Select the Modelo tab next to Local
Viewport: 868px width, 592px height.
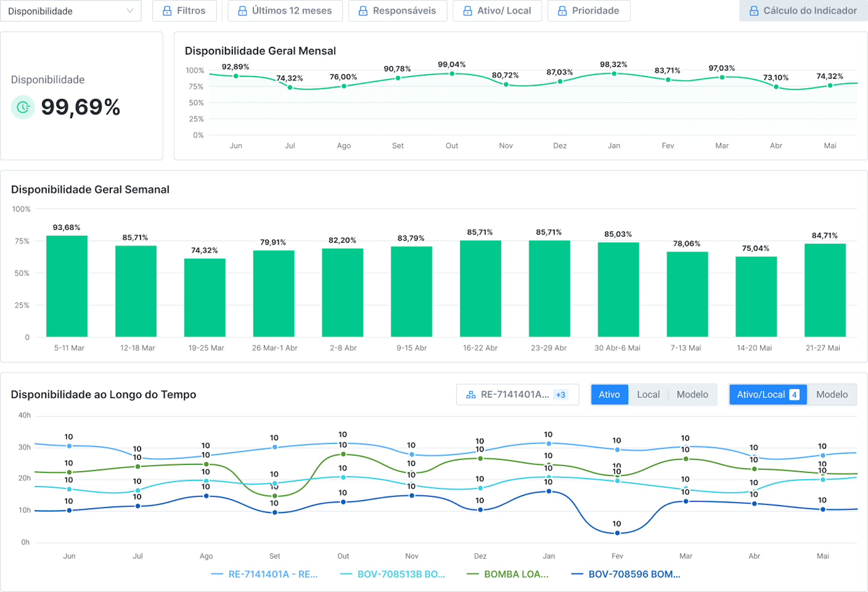[692, 394]
